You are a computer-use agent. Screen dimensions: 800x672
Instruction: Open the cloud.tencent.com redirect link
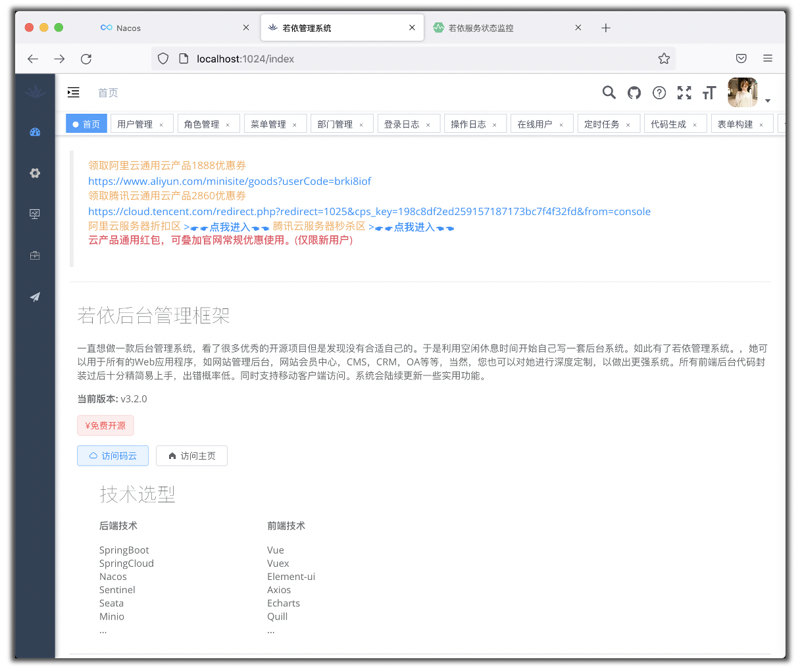370,211
